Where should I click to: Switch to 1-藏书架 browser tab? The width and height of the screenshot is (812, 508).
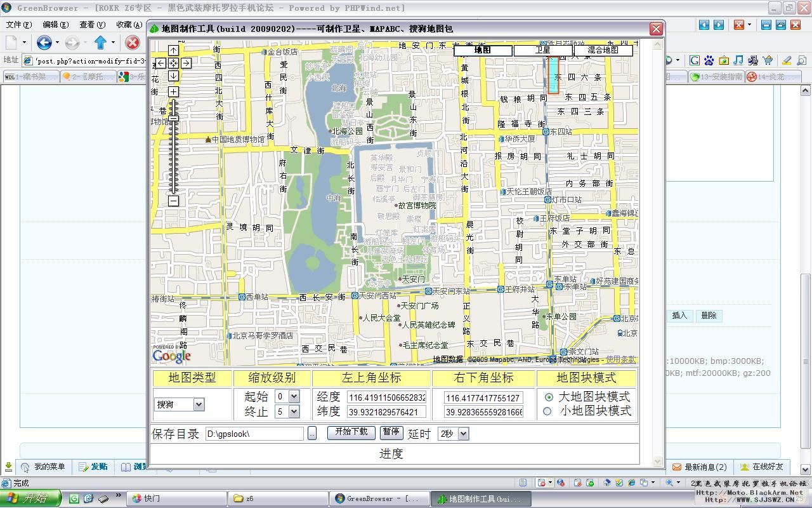click(x=30, y=77)
